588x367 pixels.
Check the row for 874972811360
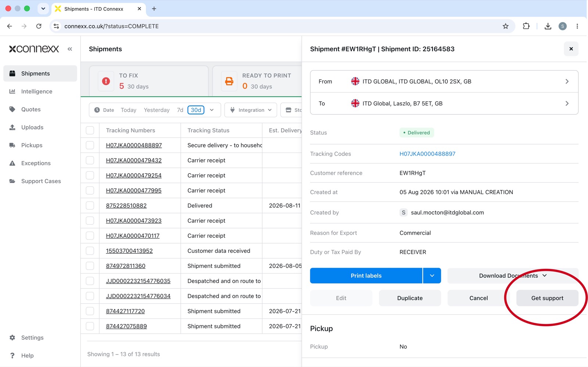[90, 266]
